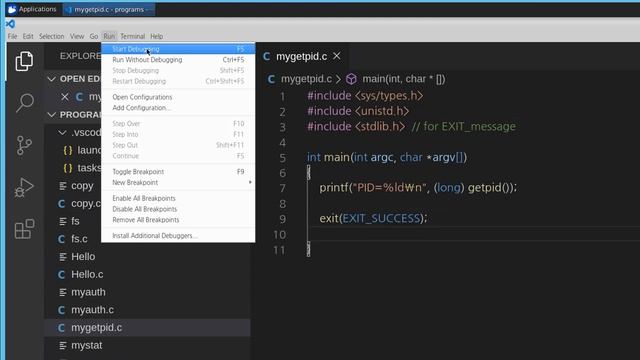This screenshot has width=640, height=360.
Task: Click line number 10 in the gutter
Action: click(279, 235)
